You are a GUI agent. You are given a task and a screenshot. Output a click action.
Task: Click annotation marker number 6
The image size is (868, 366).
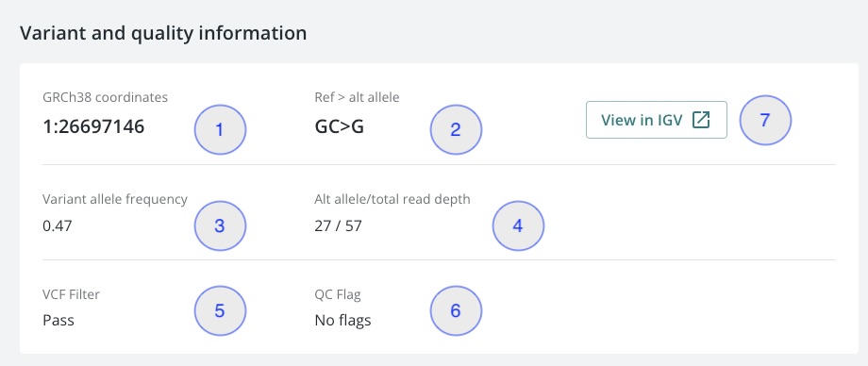pos(456,310)
